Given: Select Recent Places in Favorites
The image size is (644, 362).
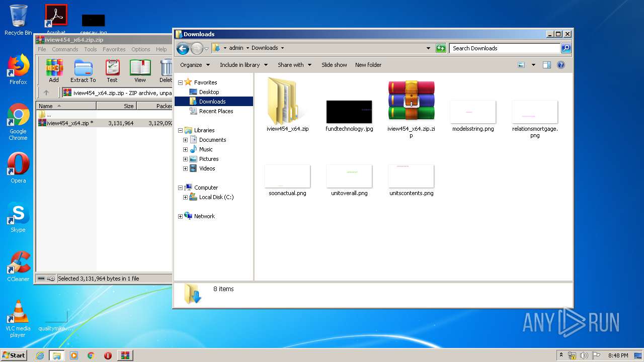Looking at the screenshot, I should tap(216, 111).
